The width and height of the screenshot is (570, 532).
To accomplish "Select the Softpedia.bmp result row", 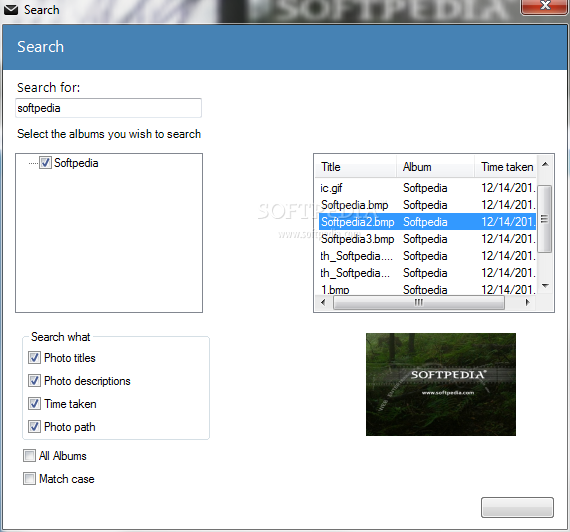I will 427,205.
